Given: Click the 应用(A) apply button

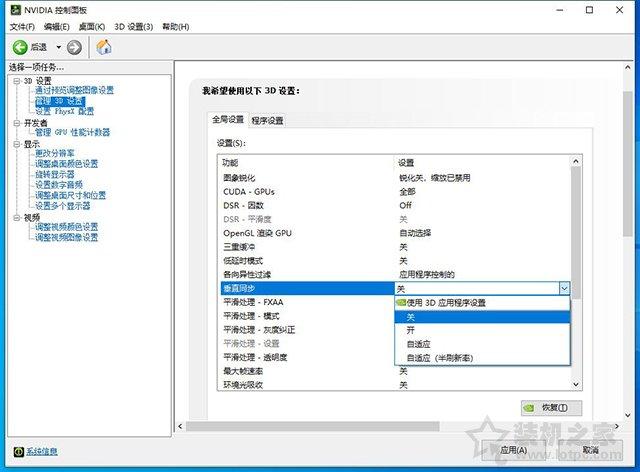Looking at the screenshot, I should click(513, 450).
